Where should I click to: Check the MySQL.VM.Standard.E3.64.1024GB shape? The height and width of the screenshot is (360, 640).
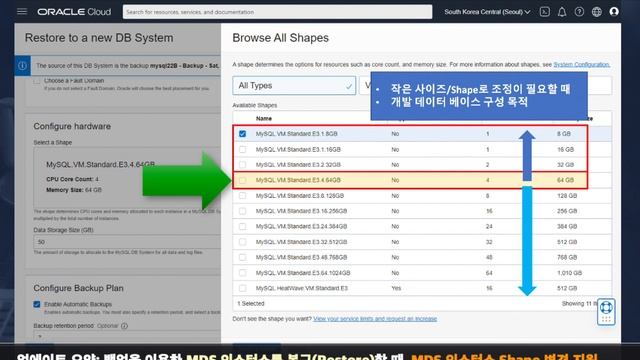click(x=242, y=273)
